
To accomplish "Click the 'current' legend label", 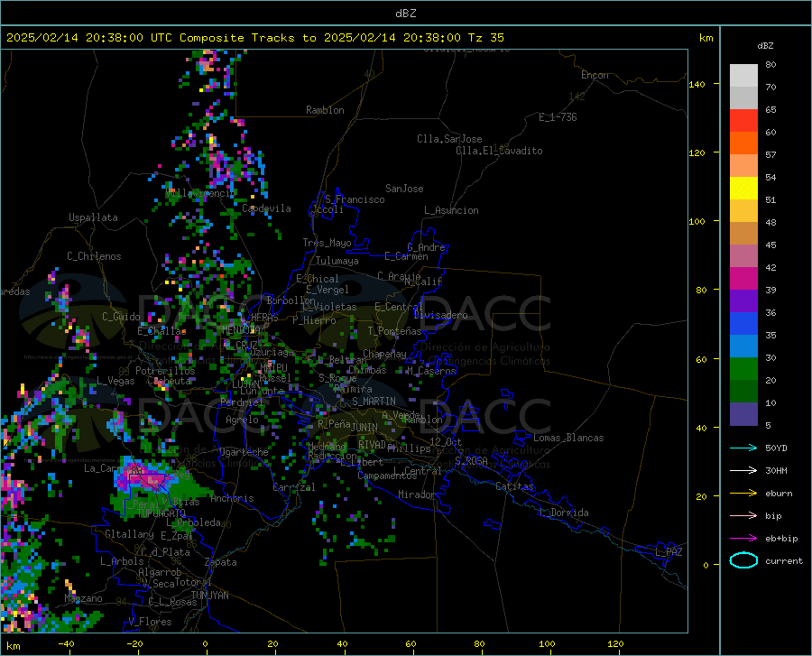I will click(783, 560).
